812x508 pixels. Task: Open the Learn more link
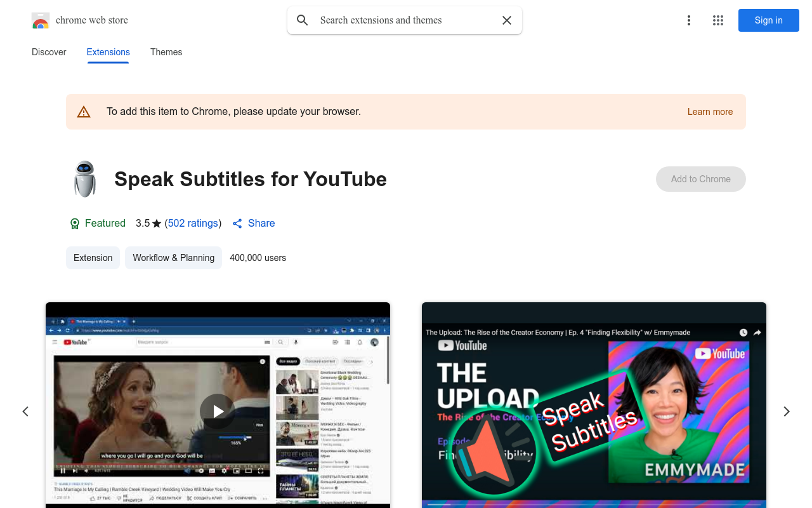[710, 112]
